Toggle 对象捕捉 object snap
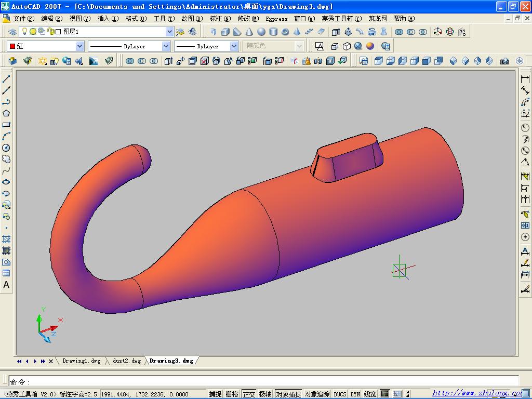Screen dimensions: 532x399 point(288,394)
